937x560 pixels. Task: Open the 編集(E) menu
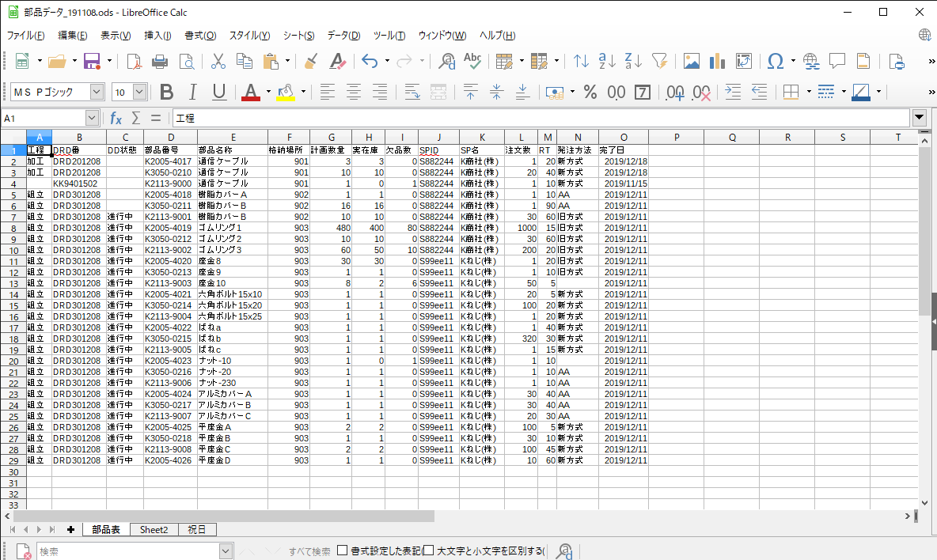tap(72, 36)
